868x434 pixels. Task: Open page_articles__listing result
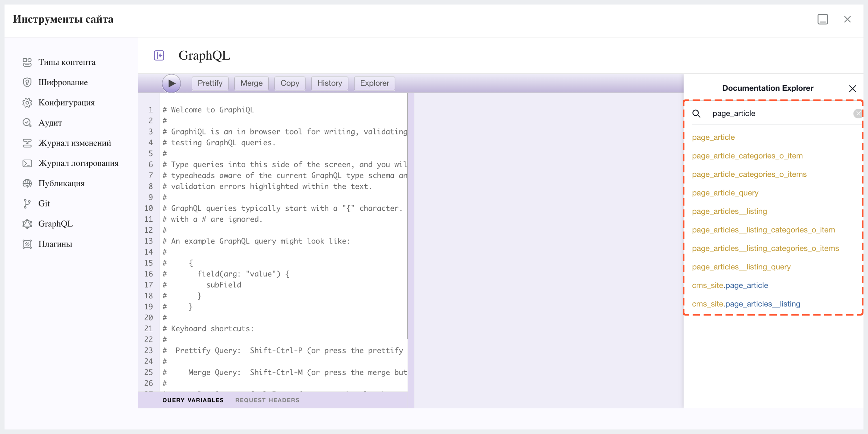coord(729,211)
